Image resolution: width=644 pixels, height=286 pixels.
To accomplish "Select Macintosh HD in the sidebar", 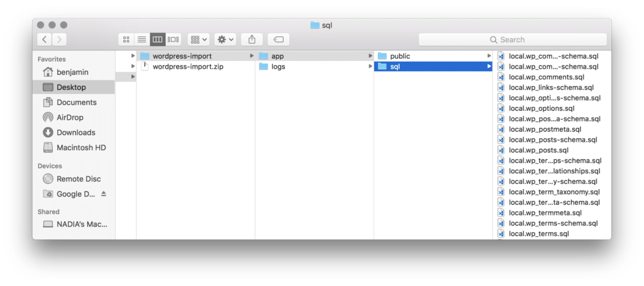I will pos(74,147).
